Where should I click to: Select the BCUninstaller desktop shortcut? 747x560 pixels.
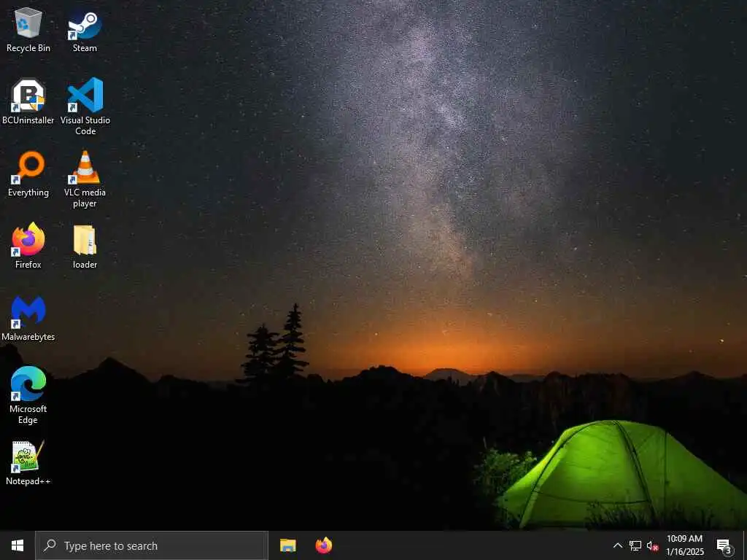tap(28, 101)
